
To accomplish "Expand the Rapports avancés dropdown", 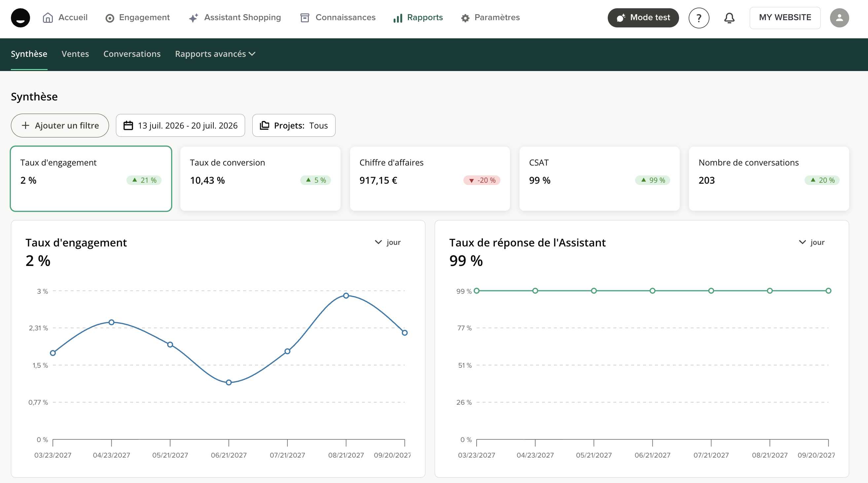I will click(215, 54).
